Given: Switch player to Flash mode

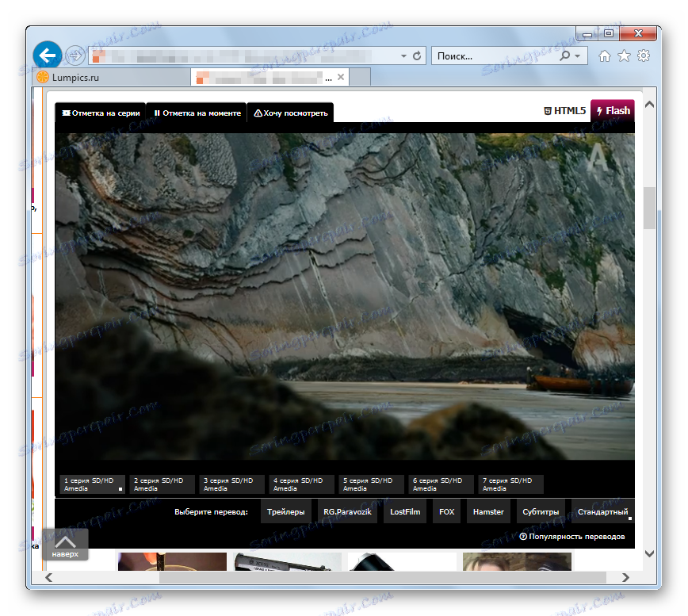Looking at the screenshot, I should tap(613, 110).
